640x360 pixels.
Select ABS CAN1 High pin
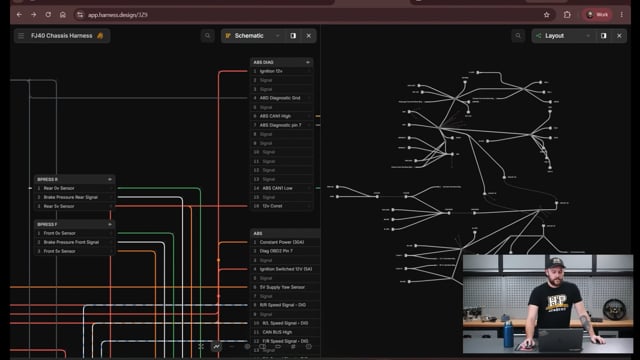coord(282,116)
